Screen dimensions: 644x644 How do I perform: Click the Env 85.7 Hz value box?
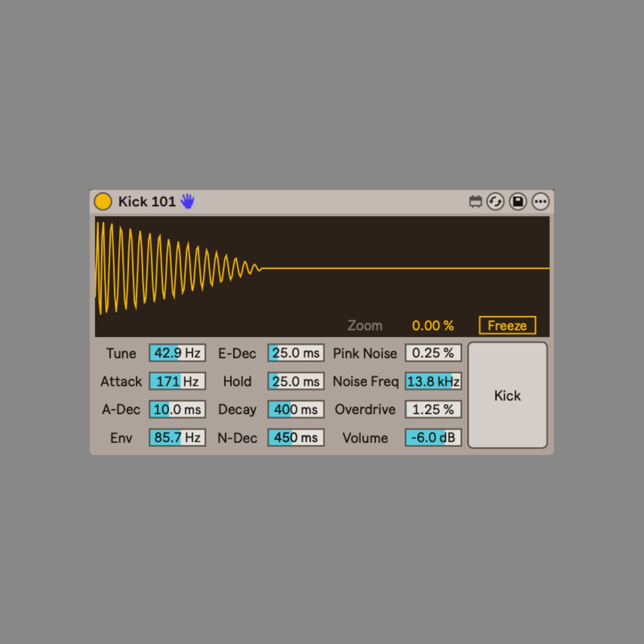[177, 437]
